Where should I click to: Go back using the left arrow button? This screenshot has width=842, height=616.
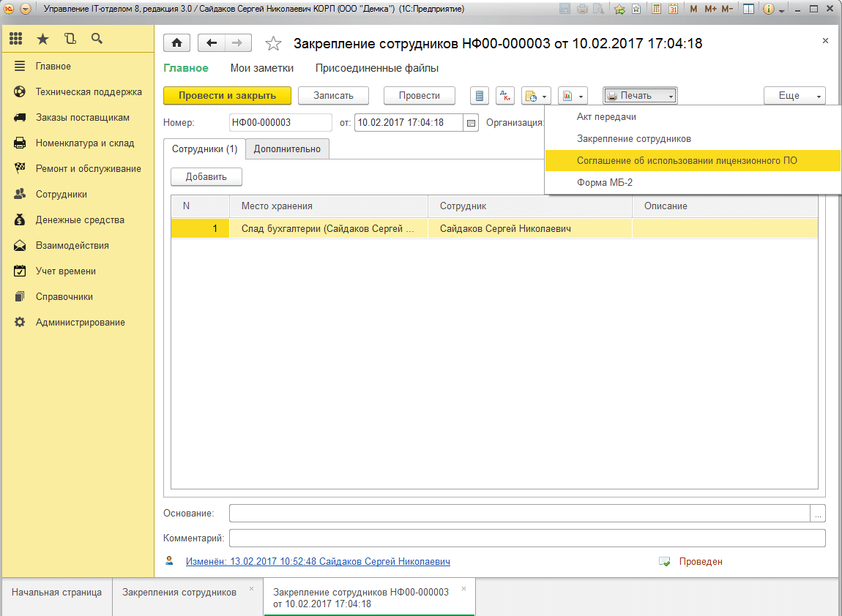(212, 43)
